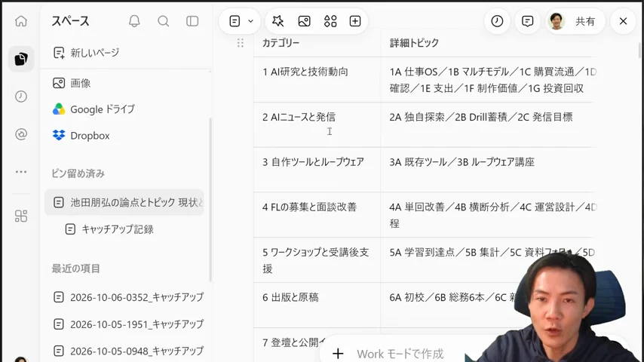The image size is (644, 362).
Task: Click the cell starting 3A 既存ツール
Action: 489,170
